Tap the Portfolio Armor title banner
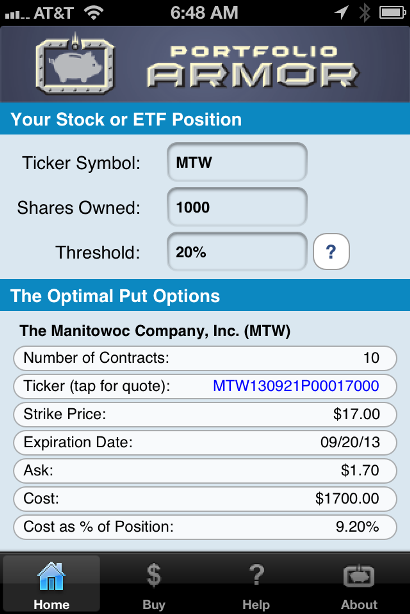This screenshot has width=410, height=614. coord(205,64)
